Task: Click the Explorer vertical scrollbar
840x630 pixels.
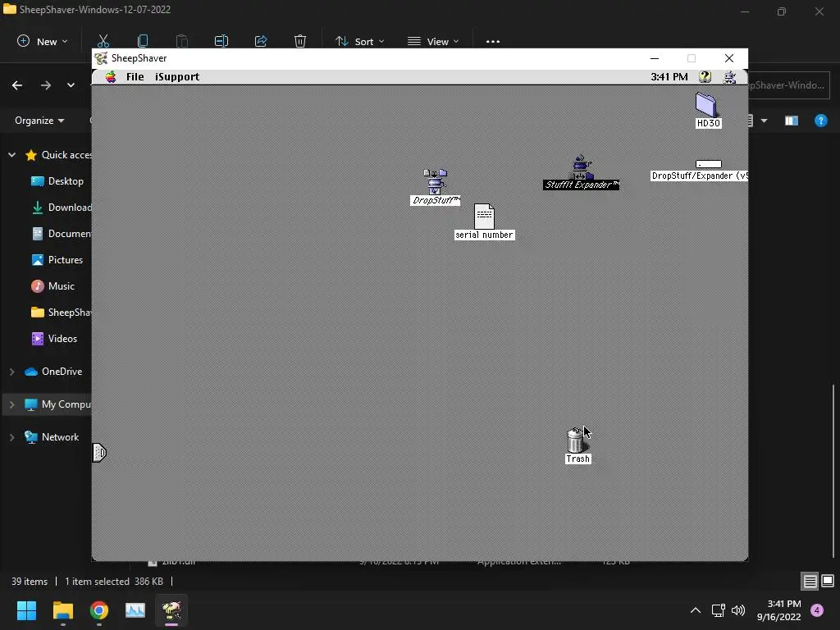Action: pyautogui.click(x=833, y=470)
